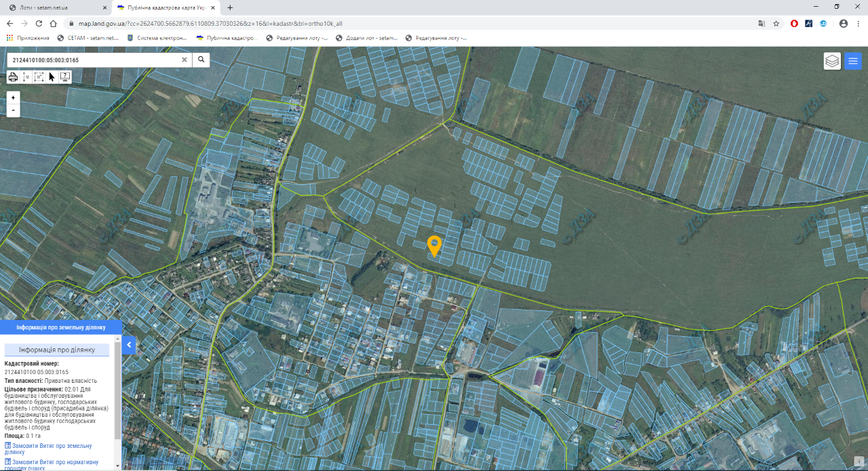
Task: Collapse the parcel info side panel
Action: (130, 345)
